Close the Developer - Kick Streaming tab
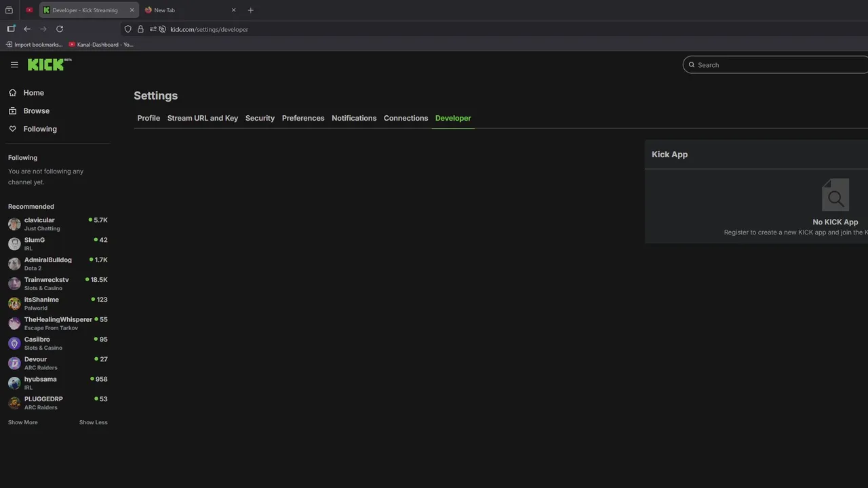The width and height of the screenshot is (868, 488). 132,10
